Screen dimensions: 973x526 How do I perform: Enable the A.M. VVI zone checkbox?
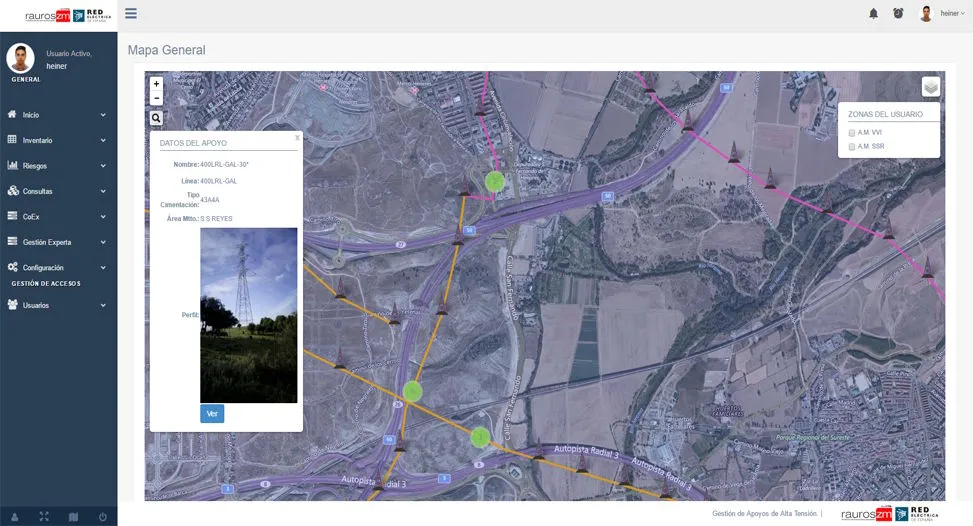[x=852, y=132]
